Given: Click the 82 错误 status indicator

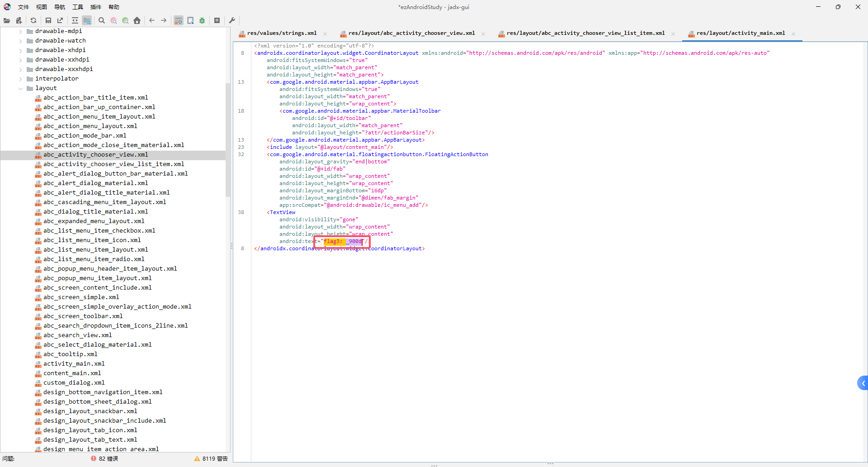Looking at the screenshot, I should pyautogui.click(x=105, y=458).
